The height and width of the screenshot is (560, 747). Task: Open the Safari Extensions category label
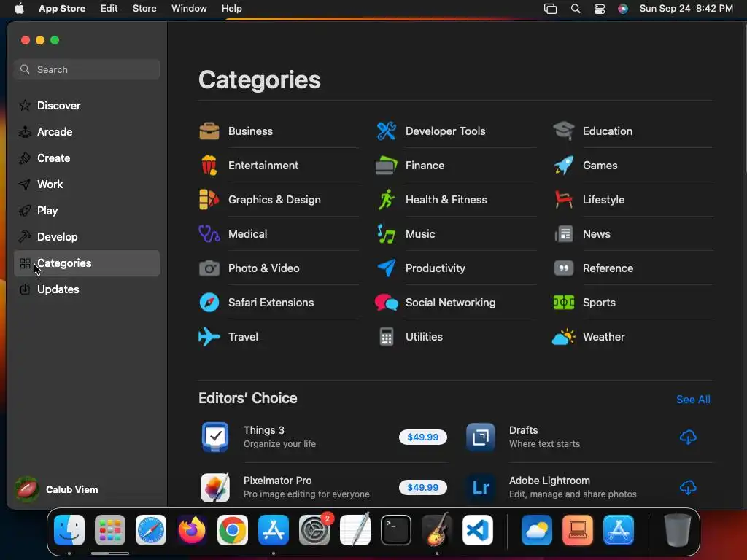click(x=271, y=303)
